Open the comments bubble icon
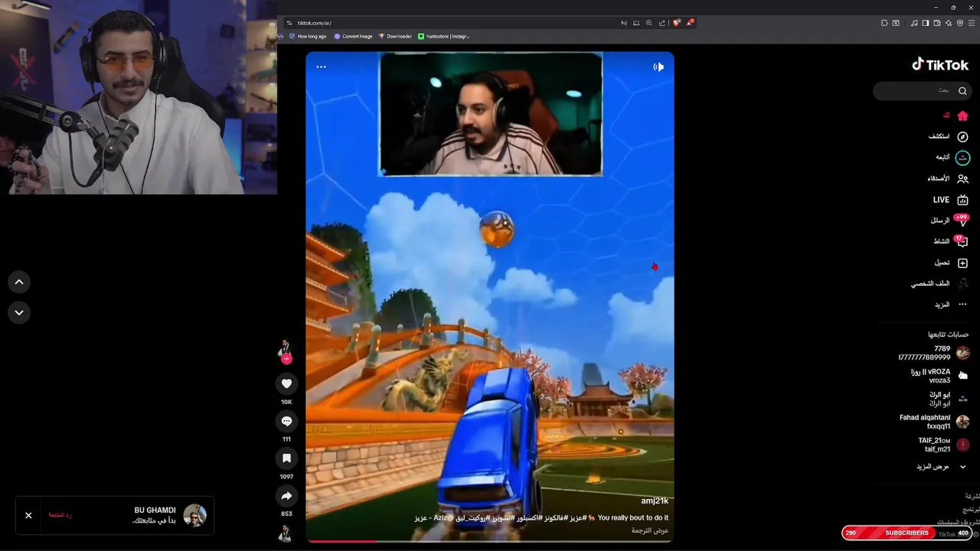Viewport: 980px width, 551px height. coord(286,421)
